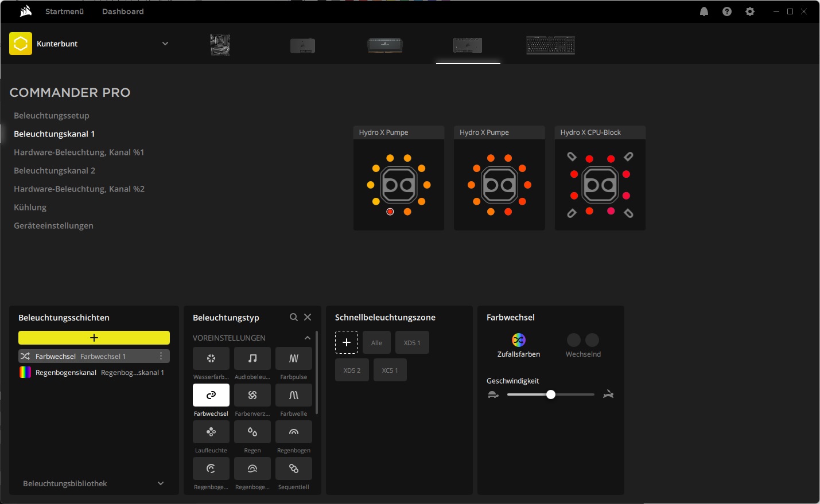Pick the Farbwechsel lighting type tile

[211, 395]
